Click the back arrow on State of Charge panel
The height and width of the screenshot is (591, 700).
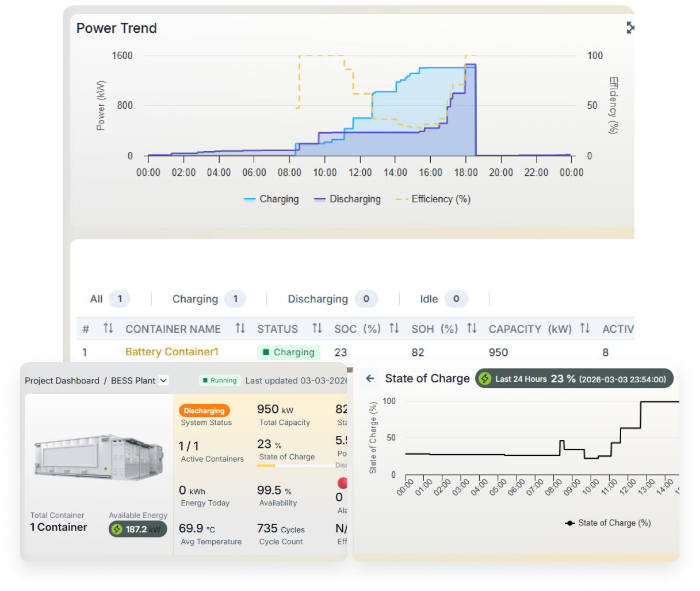369,378
